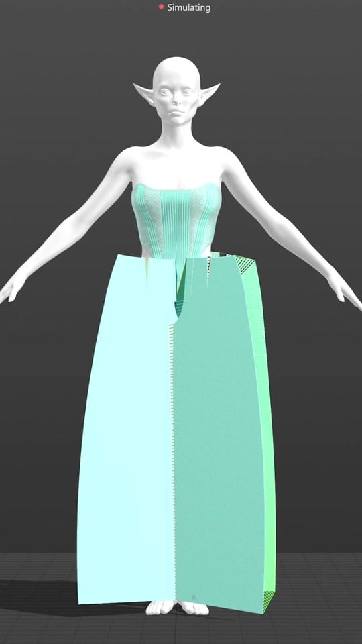Viewport: 362px width, 644px height.
Task: Select the avatar's feet below the skirt
Action: tap(177, 608)
